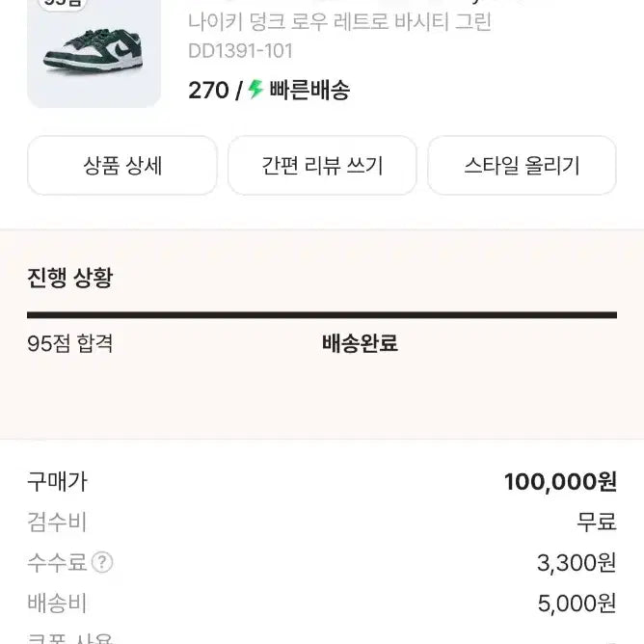Tap the 95점 합격 inspection status
The image size is (644, 644).
70,343
